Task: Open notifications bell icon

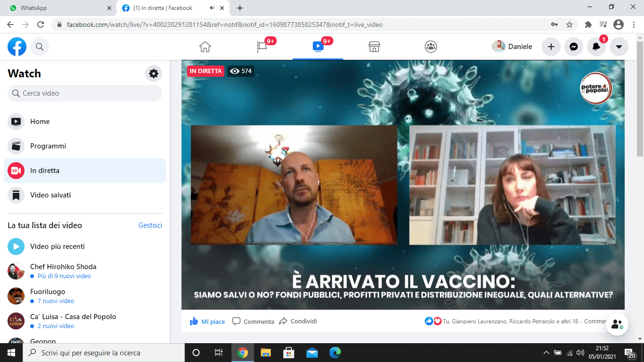Action: coord(596,47)
